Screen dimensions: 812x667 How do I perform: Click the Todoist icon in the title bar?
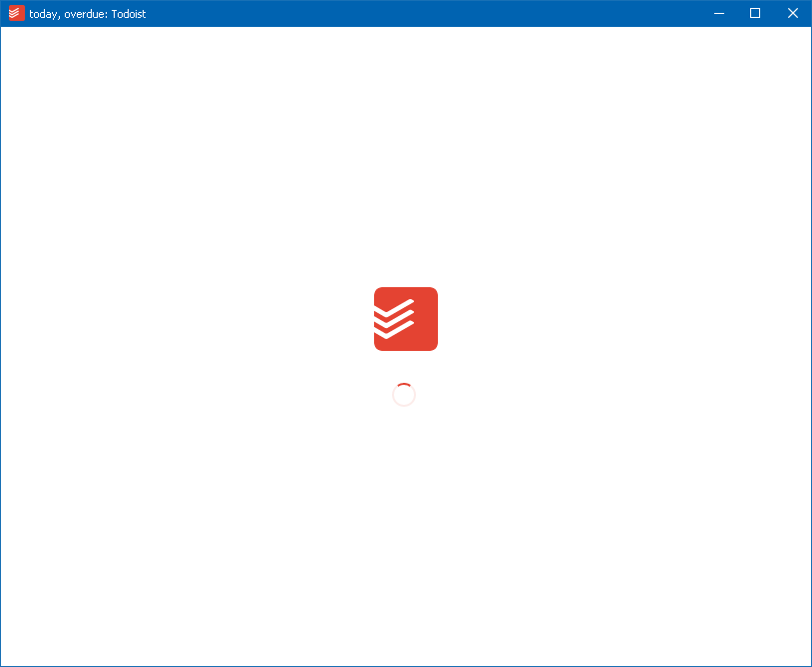click(x=17, y=13)
